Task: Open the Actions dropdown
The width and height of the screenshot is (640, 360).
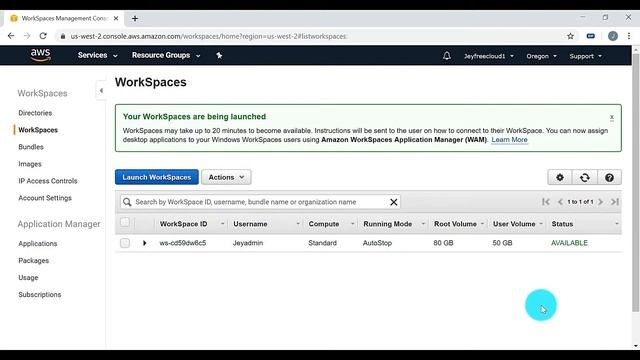Action: click(226, 177)
